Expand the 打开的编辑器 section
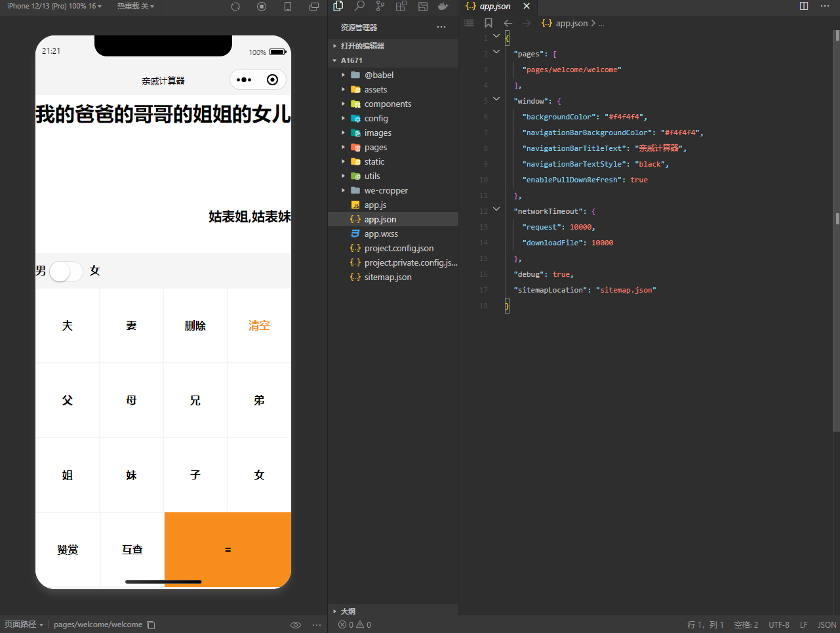Viewport: 840px width, 633px height. [393, 46]
